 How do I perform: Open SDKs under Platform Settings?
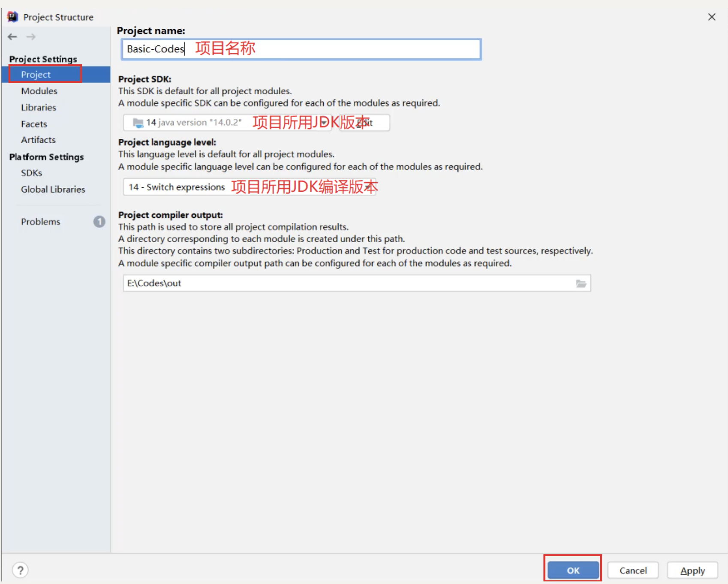[31, 173]
